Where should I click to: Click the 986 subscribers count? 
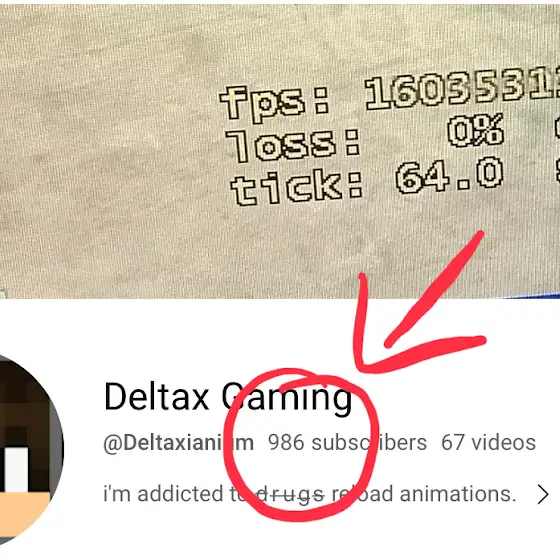[x=347, y=443]
